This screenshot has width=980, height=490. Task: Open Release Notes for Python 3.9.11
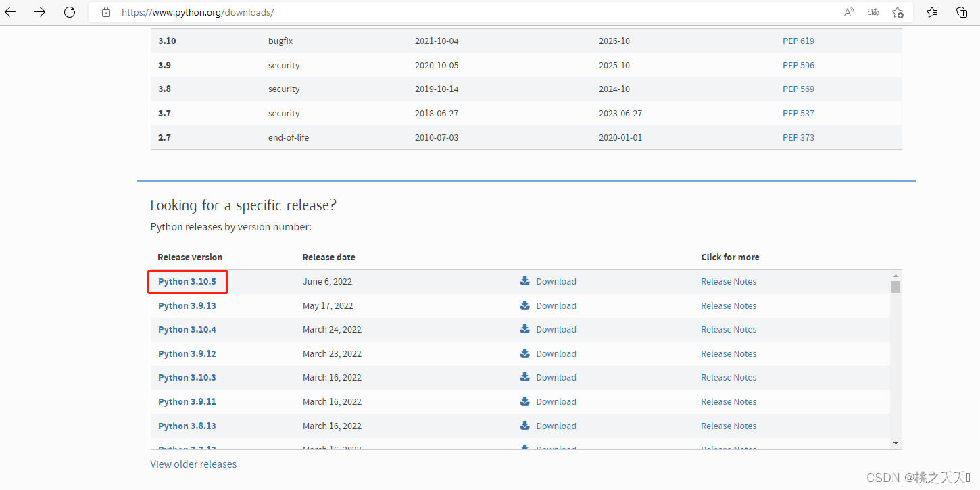729,401
